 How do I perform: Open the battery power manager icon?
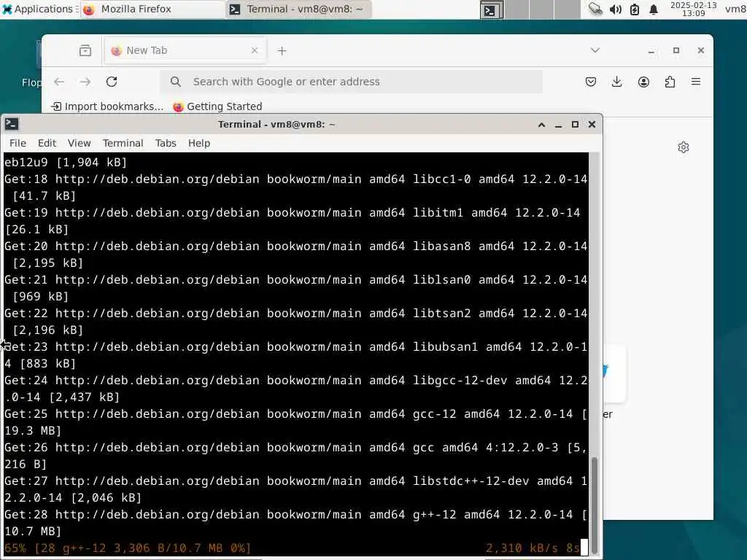click(635, 9)
